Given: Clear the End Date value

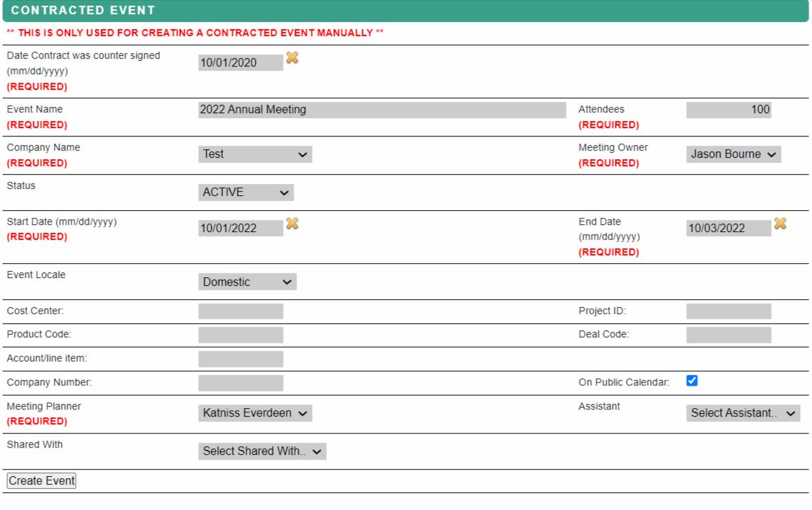Looking at the screenshot, I should point(780,224).
